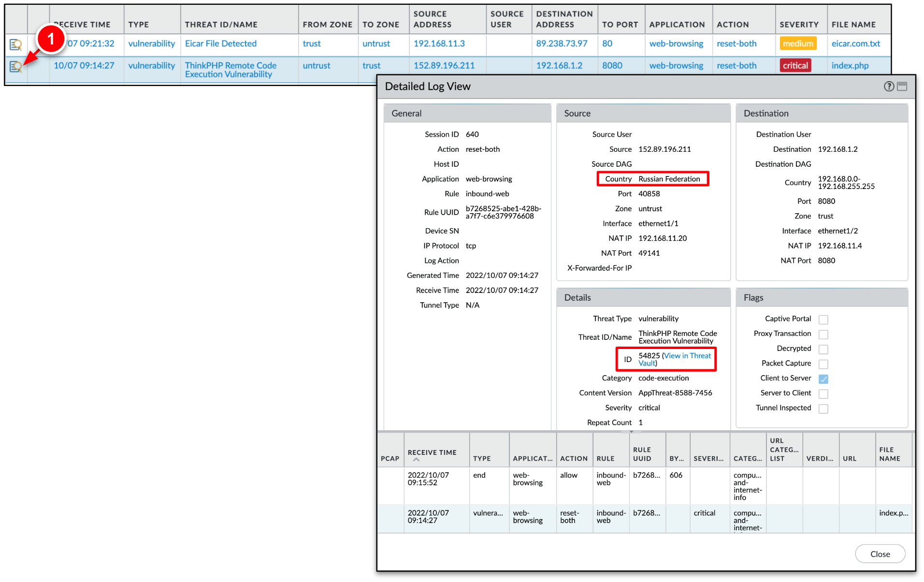Click the index.php file name link
The image size is (924, 582).
click(850, 66)
